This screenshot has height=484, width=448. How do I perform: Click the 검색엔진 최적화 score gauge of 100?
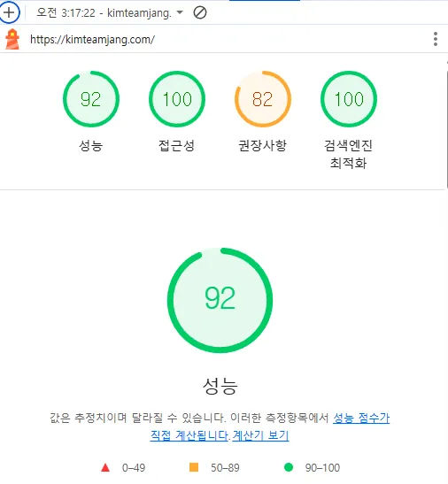click(x=349, y=99)
